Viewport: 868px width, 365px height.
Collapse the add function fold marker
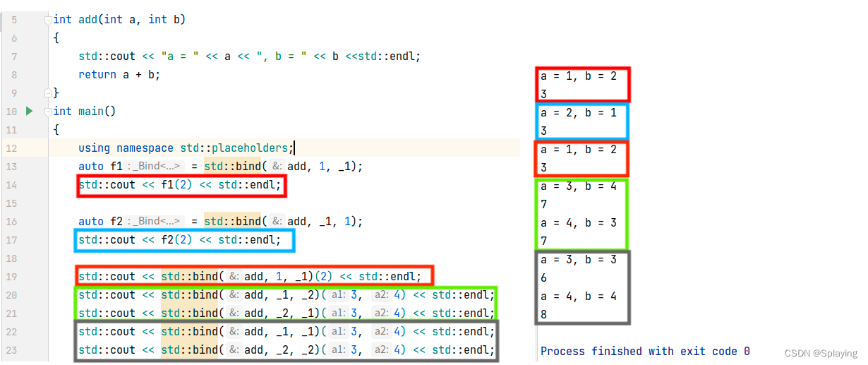pyautogui.click(x=47, y=20)
